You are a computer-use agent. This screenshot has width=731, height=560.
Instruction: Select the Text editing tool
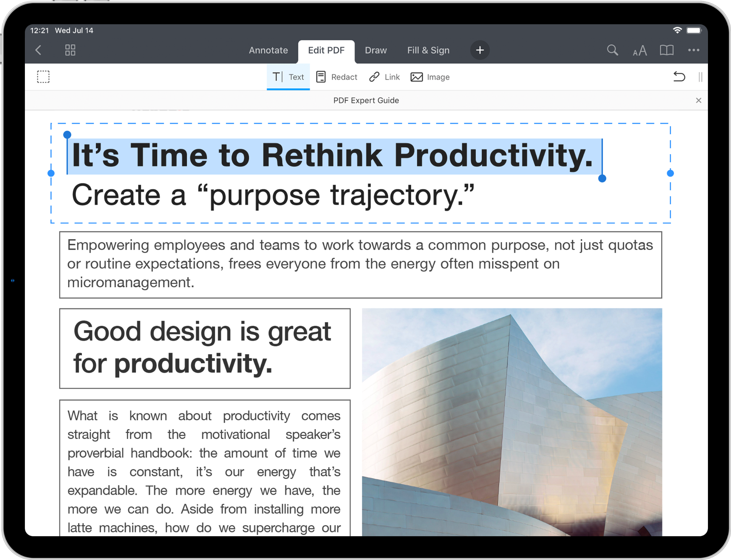(289, 76)
